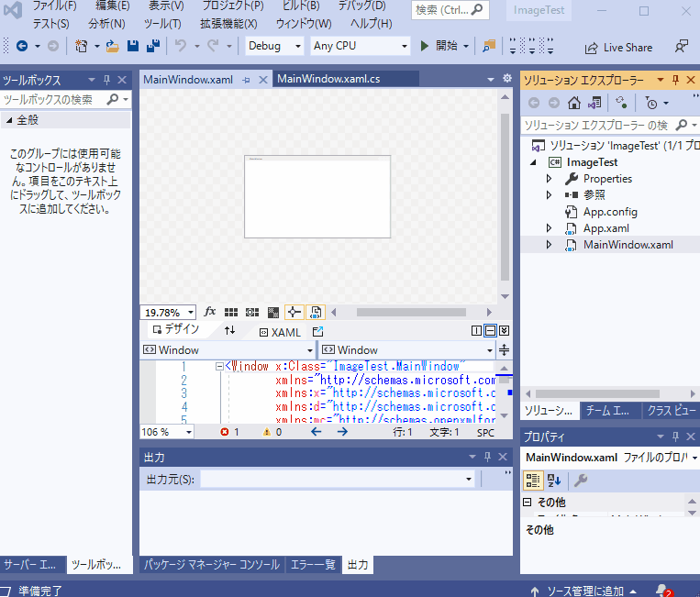Viewport: 700px width, 597px height.
Task: Click the next issue right arrow
Action: pyautogui.click(x=342, y=431)
